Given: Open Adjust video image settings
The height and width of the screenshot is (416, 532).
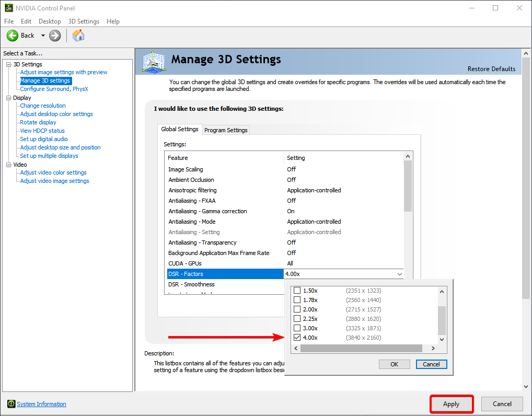Looking at the screenshot, I should point(55,181).
